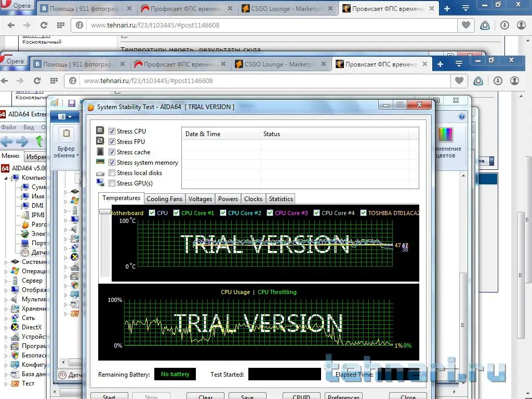Select the DirectX tree node
532x399 pixels.
tap(26, 327)
